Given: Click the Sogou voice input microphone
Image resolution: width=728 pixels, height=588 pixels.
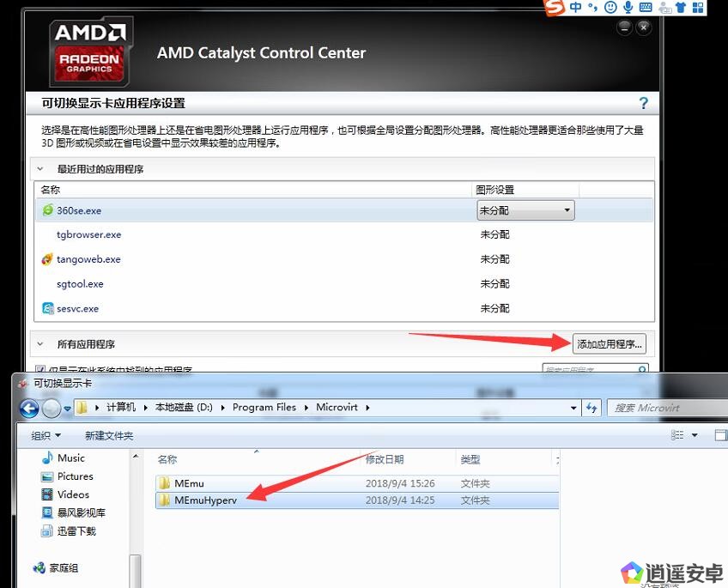Looking at the screenshot, I should coord(628,8).
